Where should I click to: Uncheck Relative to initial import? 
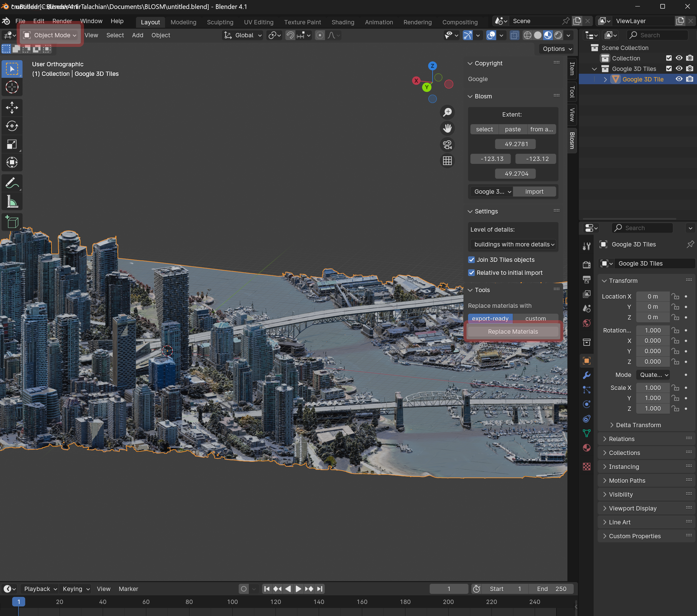coord(471,273)
